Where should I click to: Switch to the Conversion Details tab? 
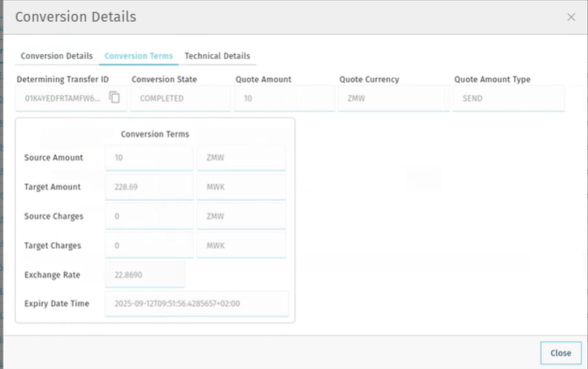pyautogui.click(x=56, y=56)
